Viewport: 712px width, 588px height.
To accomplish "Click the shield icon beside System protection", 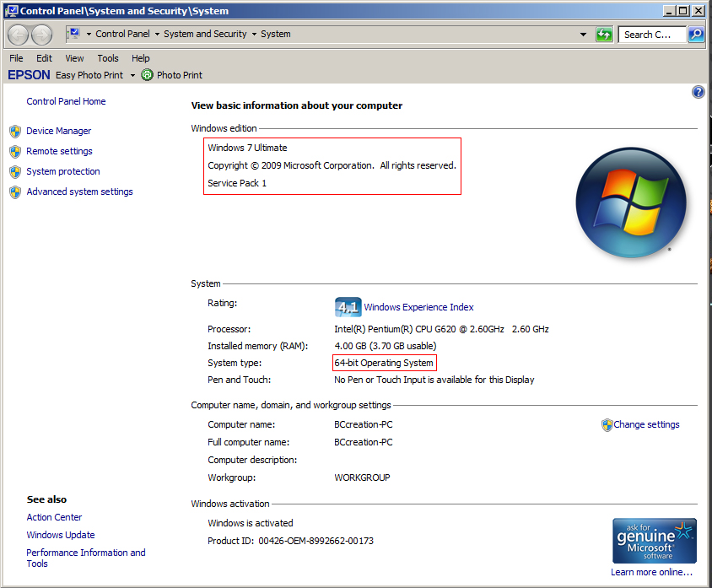I will (x=15, y=172).
